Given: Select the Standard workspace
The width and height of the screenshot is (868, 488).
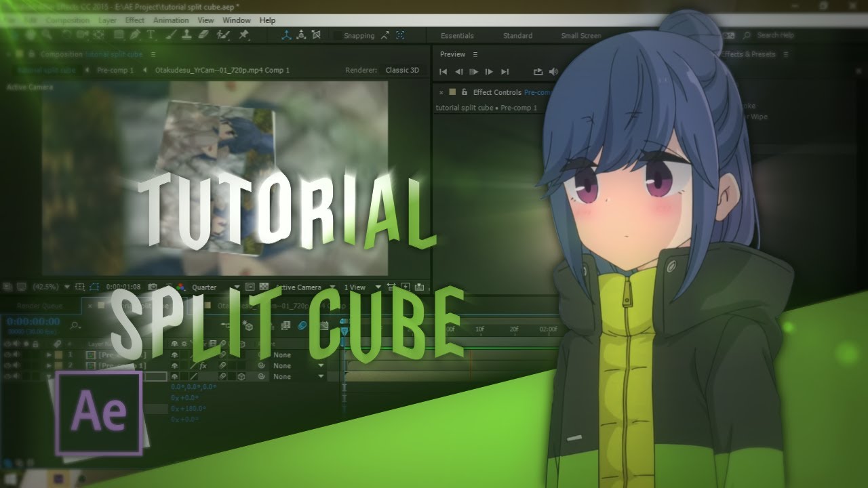Looking at the screenshot, I should point(517,35).
